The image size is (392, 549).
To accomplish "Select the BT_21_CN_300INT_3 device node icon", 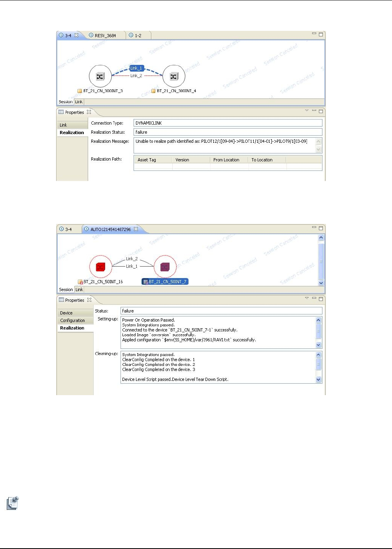I will (x=100, y=76).
